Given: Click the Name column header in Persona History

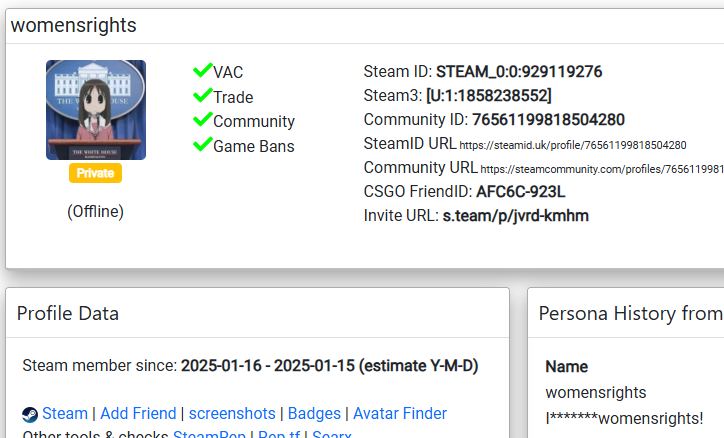Looking at the screenshot, I should (x=567, y=367).
